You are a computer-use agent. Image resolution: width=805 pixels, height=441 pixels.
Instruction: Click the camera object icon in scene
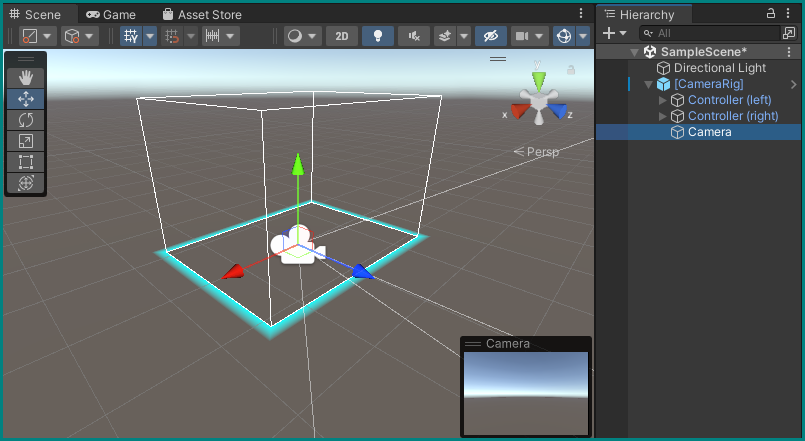click(298, 245)
